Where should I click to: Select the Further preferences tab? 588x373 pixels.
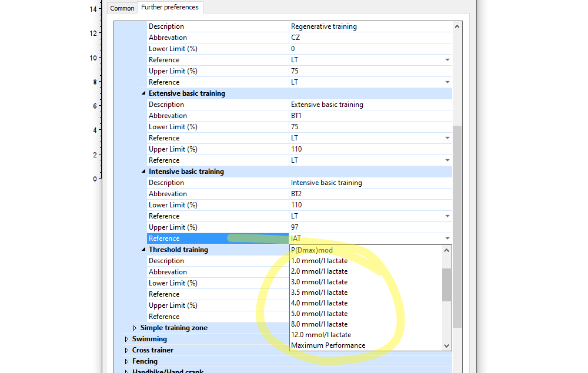pos(170,7)
